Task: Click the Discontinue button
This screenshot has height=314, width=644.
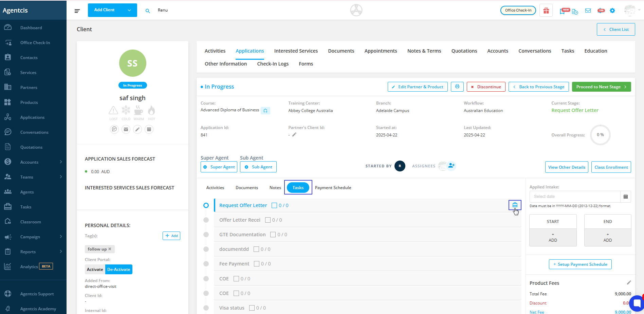Action: pyautogui.click(x=486, y=87)
